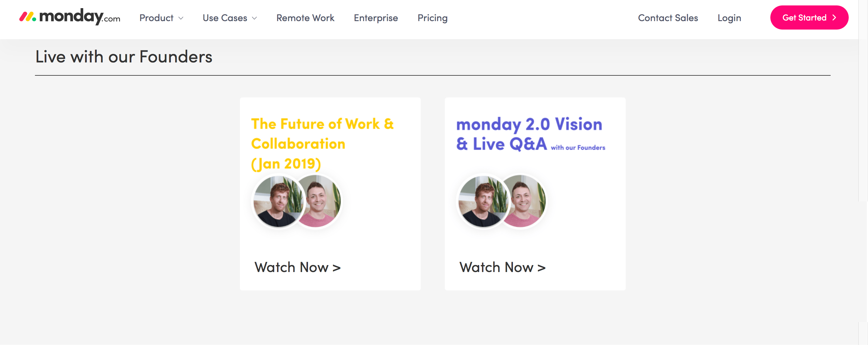
Task: Click red-haired founder photo in left card
Action: 278,202
